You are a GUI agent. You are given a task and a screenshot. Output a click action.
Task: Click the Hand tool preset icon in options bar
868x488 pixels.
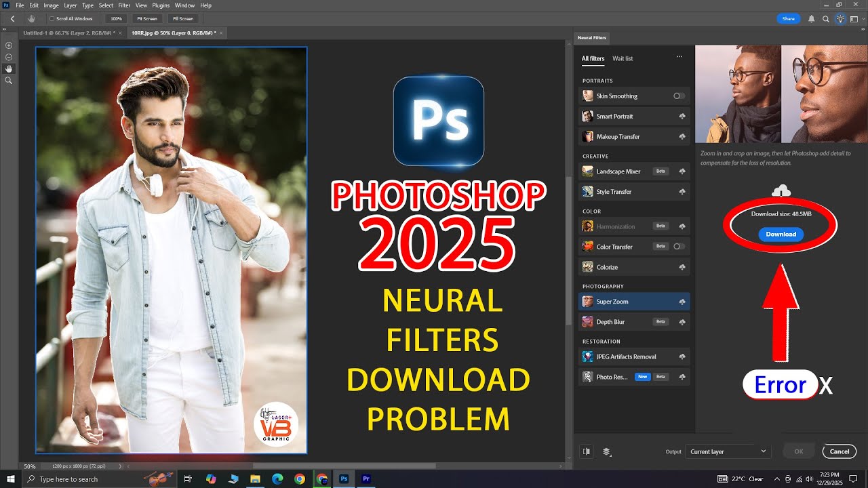(x=32, y=18)
